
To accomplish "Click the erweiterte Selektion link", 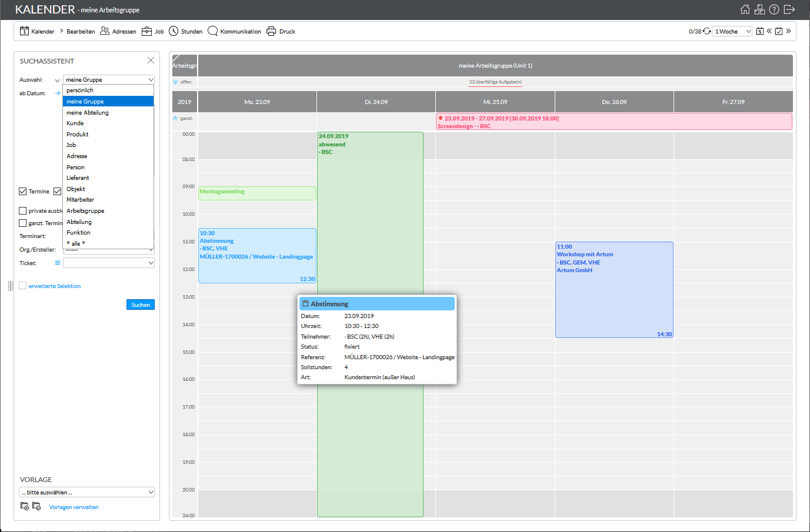I will coord(55,286).
